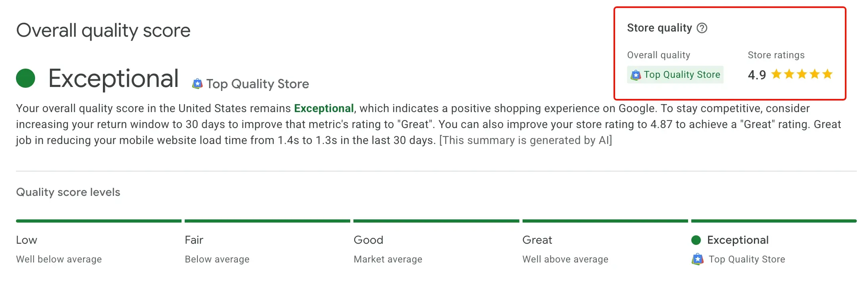This screenshot has height=284, width=868.
Task: Select the Exceptional link in the summary text
Action: tap(324, 108)
